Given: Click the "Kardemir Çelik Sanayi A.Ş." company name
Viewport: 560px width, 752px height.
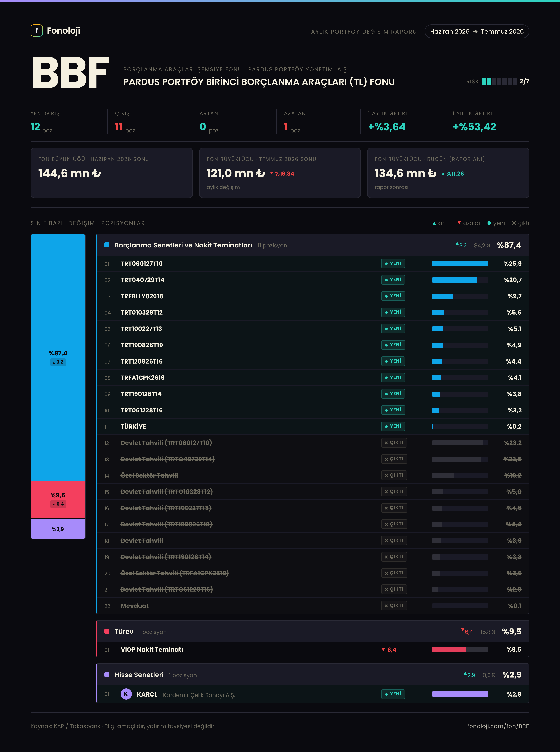Looking at the screenshot, I should point(199,695).
